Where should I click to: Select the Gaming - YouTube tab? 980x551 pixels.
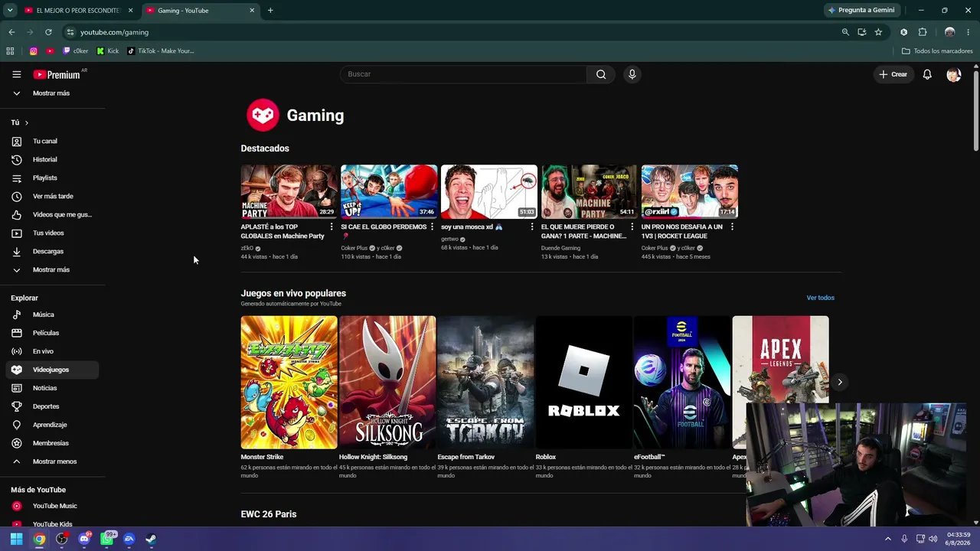tap(201, 11)
